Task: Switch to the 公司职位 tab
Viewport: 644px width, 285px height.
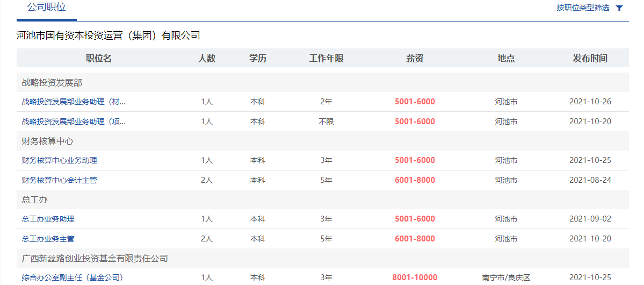Action: 46,7
